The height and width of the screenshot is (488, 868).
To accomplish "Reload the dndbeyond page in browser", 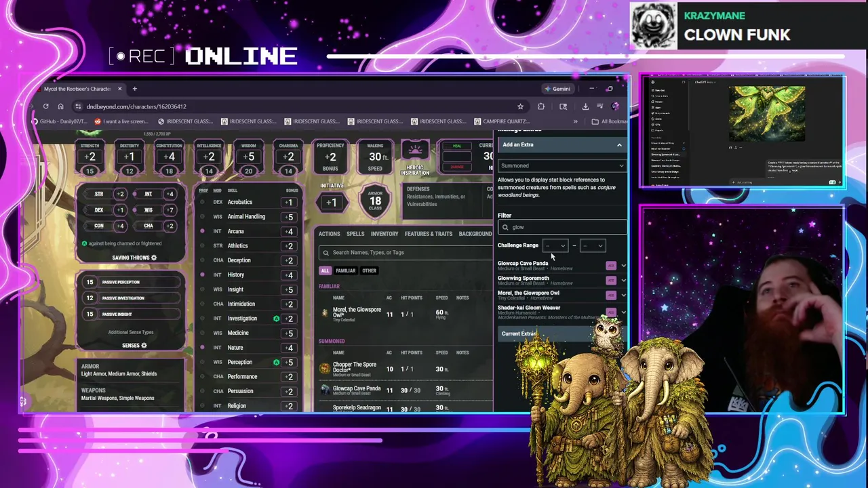I will 45,106.
